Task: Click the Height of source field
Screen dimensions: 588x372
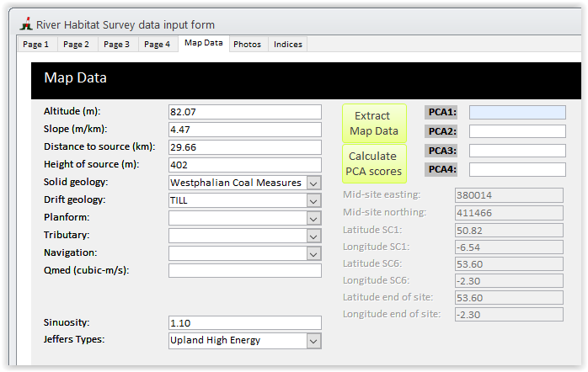Action: pos(245,165)
